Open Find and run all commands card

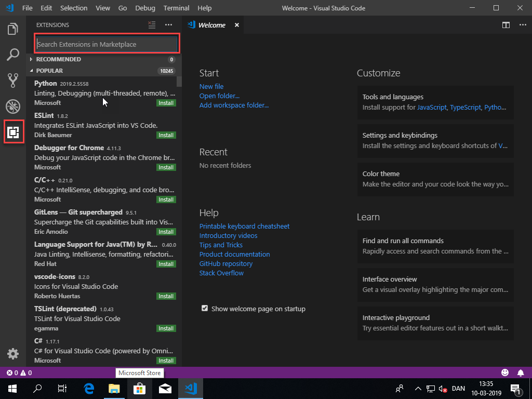435,246
